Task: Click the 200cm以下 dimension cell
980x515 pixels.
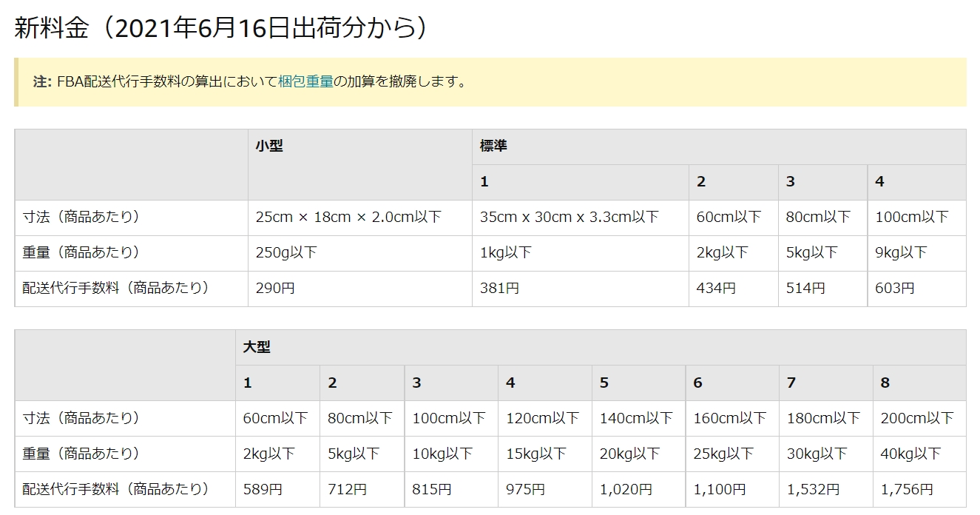Action: 917,418
